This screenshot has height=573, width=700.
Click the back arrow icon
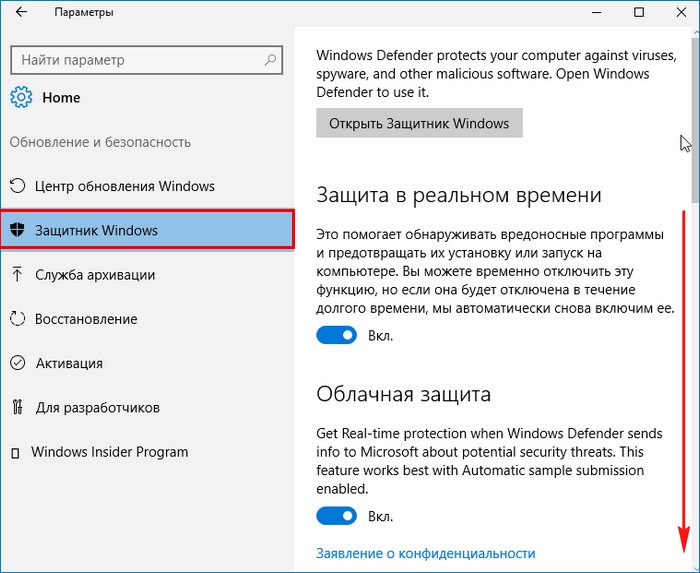tap(21, 12)
